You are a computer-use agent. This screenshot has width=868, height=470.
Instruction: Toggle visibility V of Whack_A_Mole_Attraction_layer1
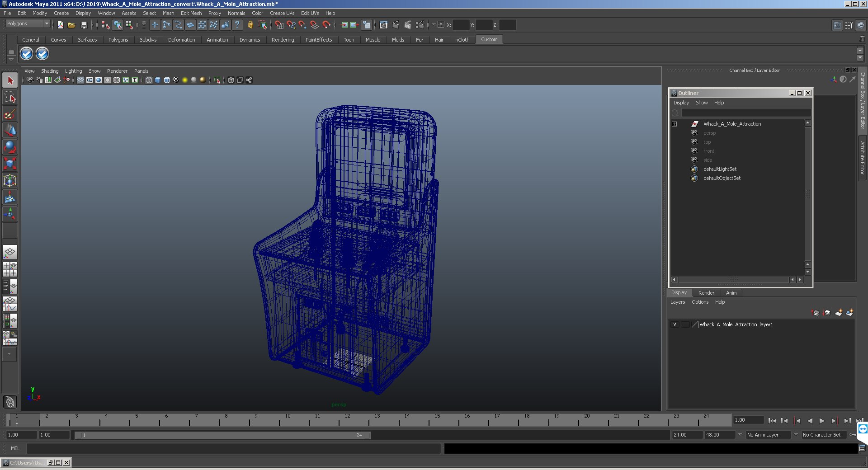(x=675, y=324)
